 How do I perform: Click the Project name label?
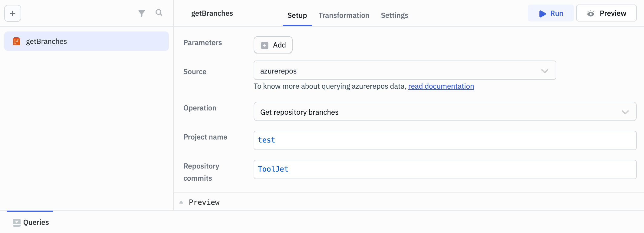click(x=205, y=137)
